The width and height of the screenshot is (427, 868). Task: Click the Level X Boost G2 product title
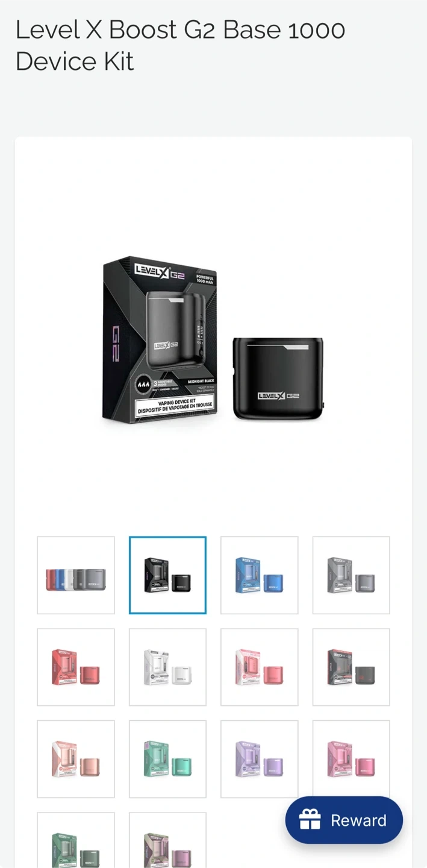(x=180, y=45)
